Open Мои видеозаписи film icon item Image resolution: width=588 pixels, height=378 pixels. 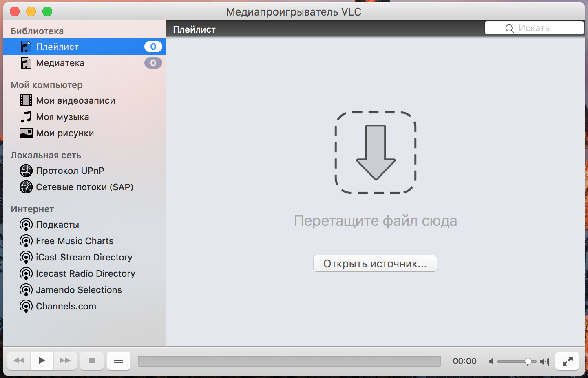[x=75, y=101]
